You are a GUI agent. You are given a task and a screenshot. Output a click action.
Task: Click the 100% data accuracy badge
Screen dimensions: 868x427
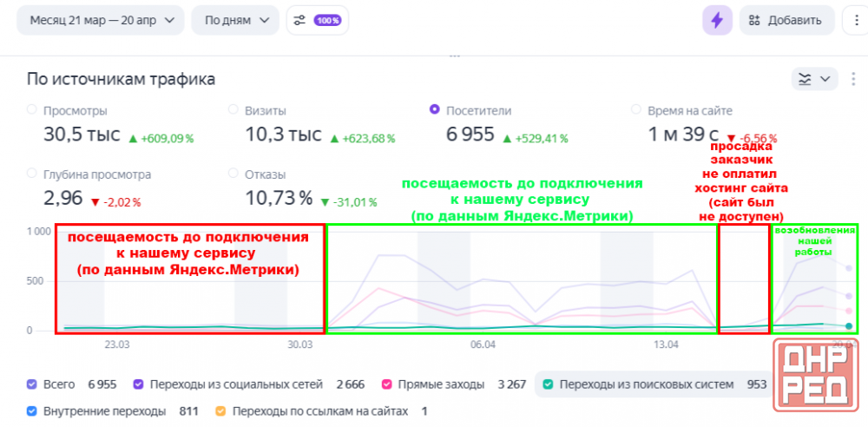327,20
